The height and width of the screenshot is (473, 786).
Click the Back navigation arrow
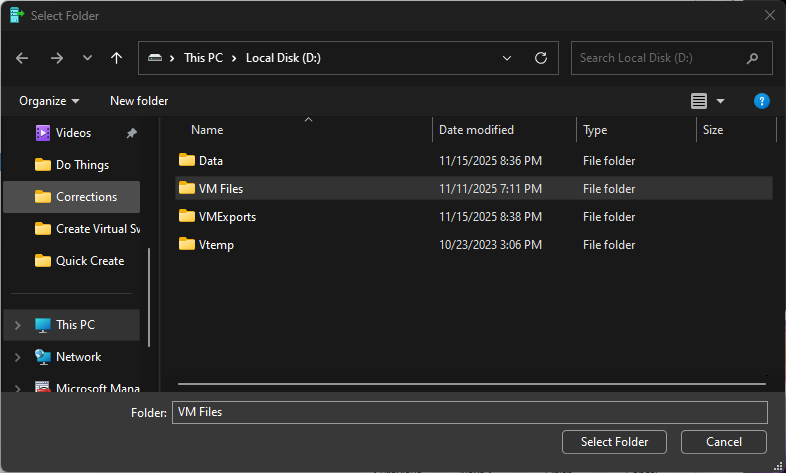22,58
